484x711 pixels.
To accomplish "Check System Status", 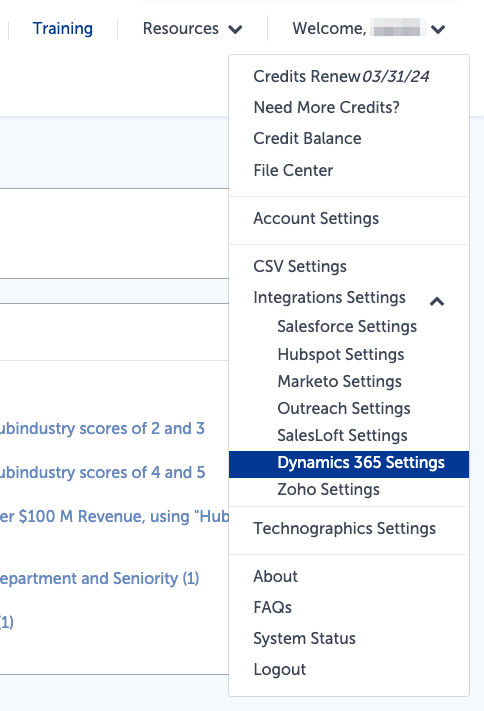I will (304, 638).
